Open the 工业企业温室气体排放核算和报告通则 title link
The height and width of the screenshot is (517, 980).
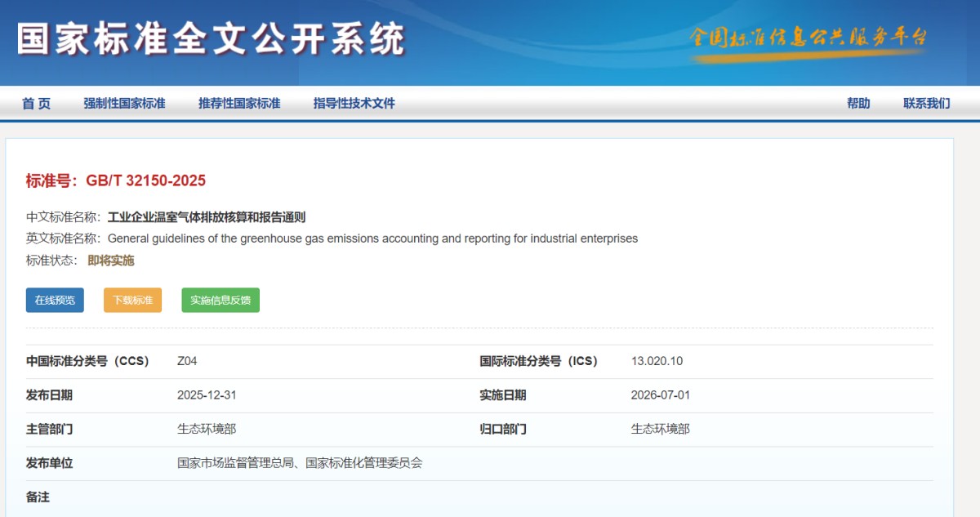(207, 217)
